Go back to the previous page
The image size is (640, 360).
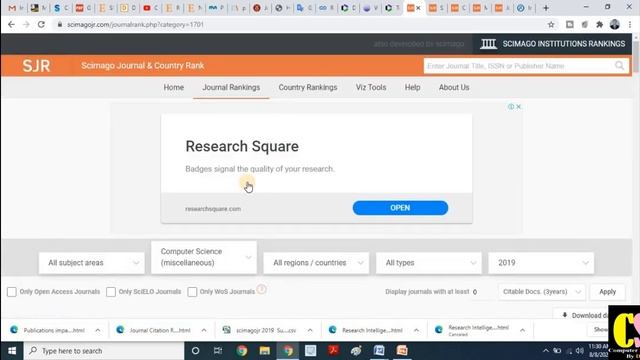(x=11, y=24)
